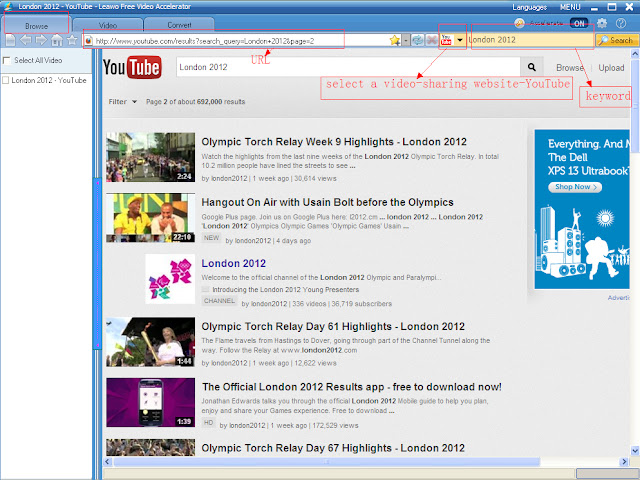The width and height of the screenshot is (640, 480).
Task: Add bookmark with the yellow star icon
Action: pyautogui.click(x=394, y=40)
